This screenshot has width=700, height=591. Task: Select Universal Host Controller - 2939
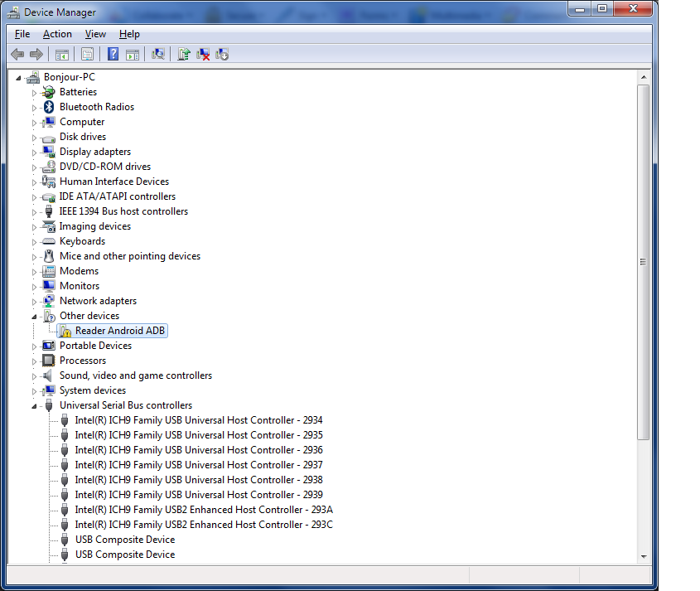click(199, 495)
